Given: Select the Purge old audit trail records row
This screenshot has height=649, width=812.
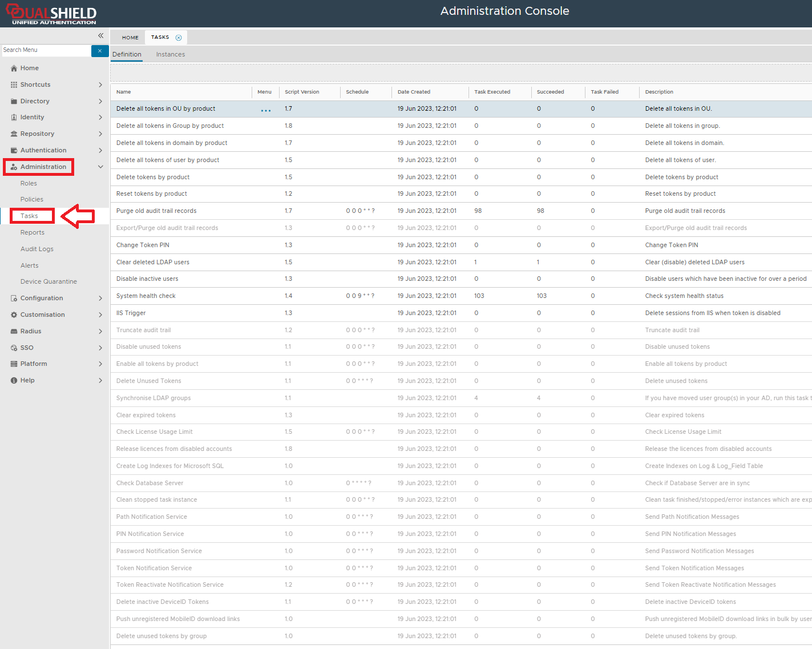Looking at the screenshot, I should [156, 211].
